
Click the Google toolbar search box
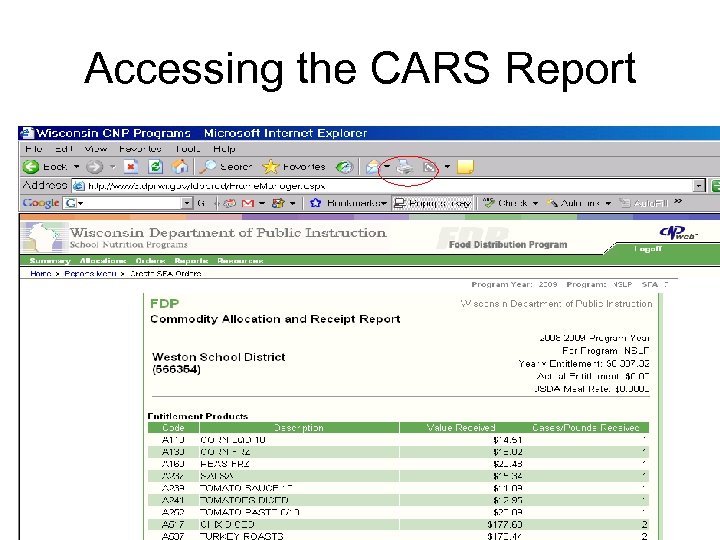pyautogui.click(x=128, y=203)
